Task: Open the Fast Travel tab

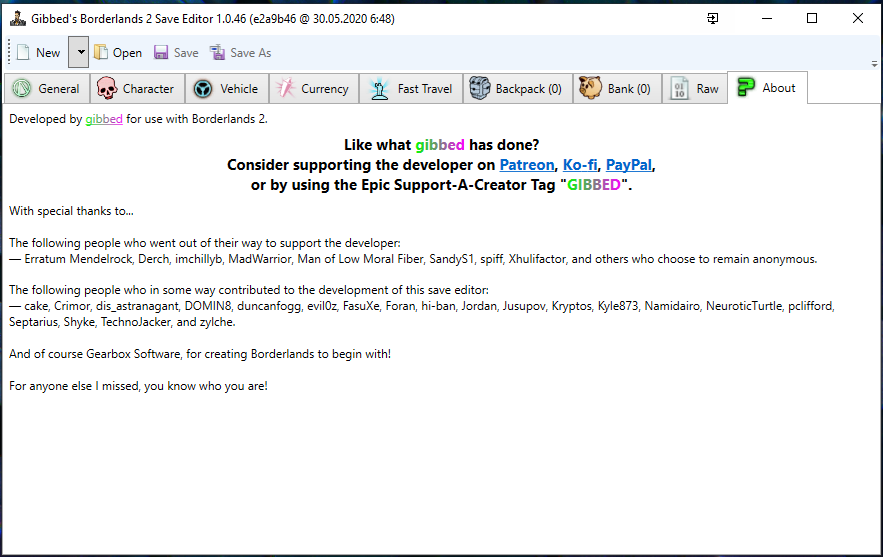Action: pyautogui.click(x=411, y=88)
